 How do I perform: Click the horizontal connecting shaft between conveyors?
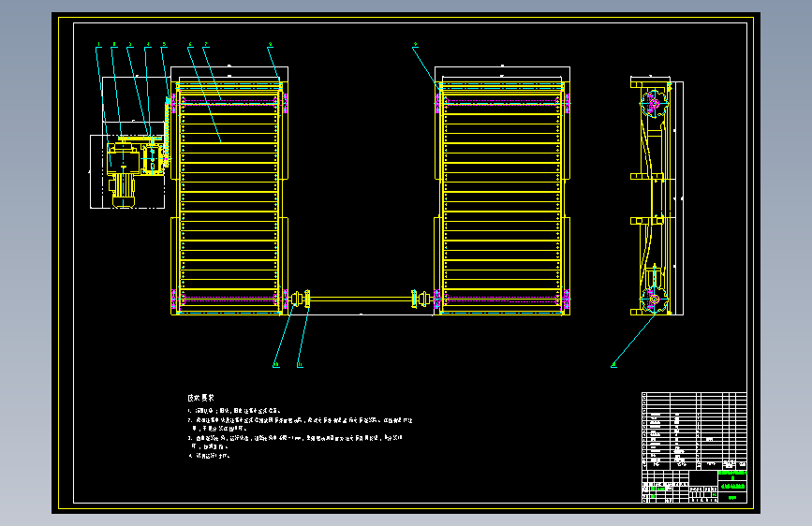point(361,299)
